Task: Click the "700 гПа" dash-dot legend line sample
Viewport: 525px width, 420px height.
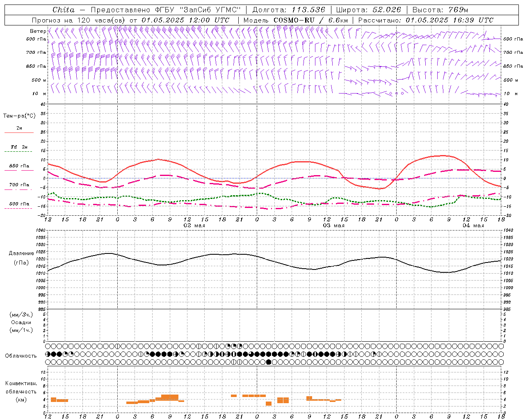Action: click(18, 189)
